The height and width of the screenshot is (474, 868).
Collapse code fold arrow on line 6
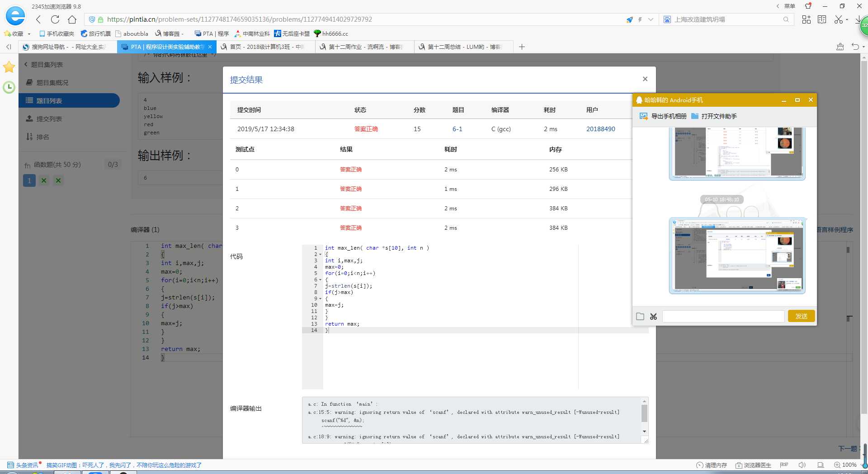point(321,280)
